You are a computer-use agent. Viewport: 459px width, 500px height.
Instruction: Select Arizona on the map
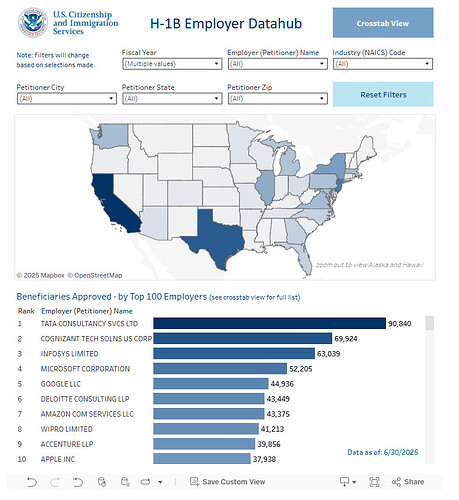coord(154,223)
